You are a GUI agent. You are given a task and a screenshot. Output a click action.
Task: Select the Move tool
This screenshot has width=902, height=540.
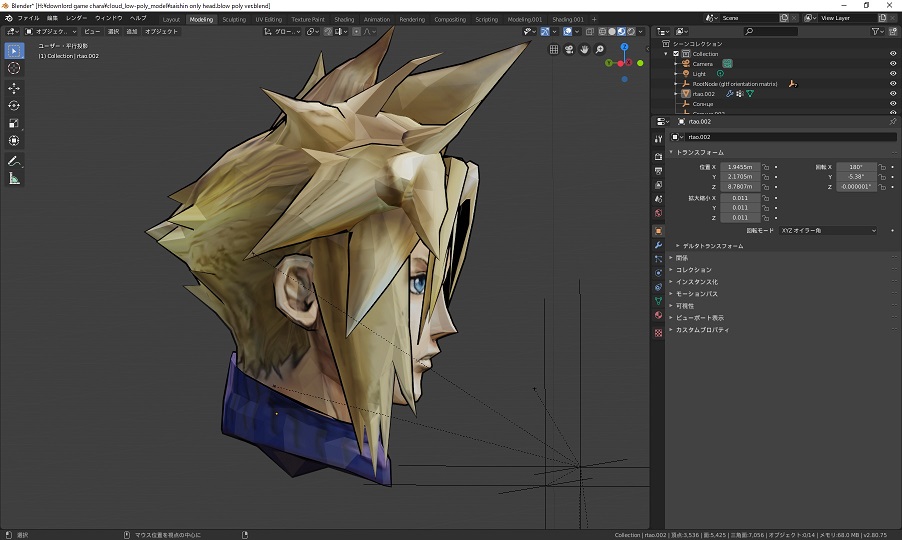[14, 88]
